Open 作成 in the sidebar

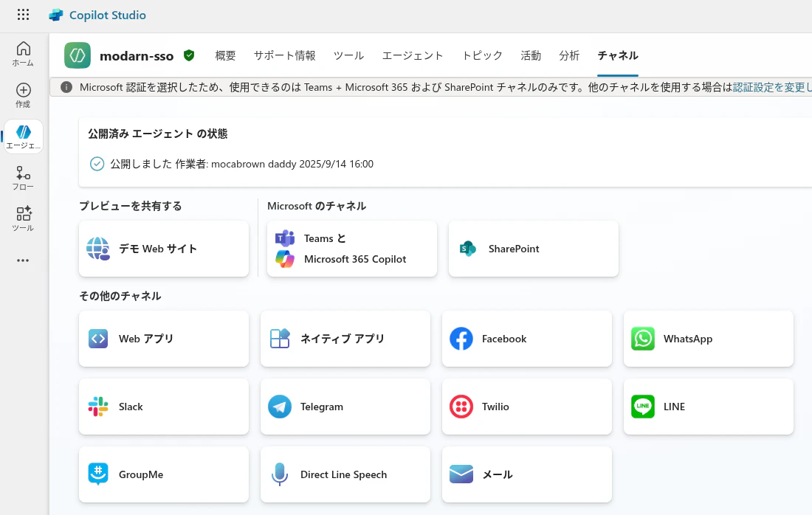tap(24, 95)
